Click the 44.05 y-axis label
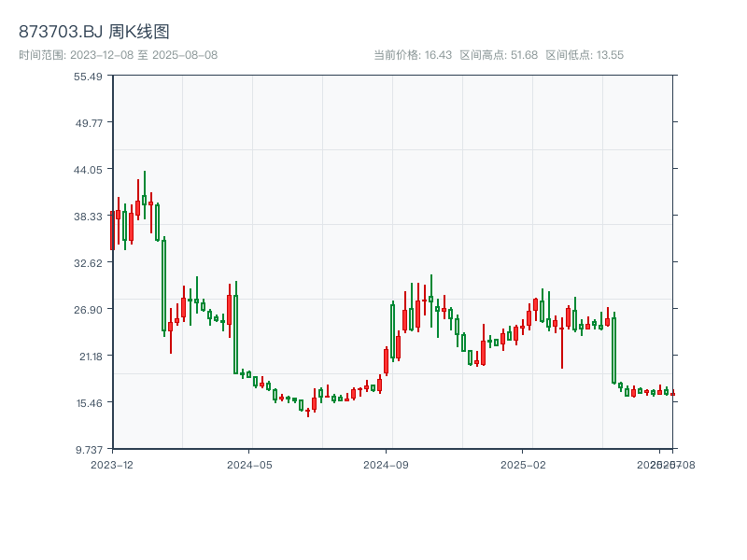Screen dimensions: 747x560 pyautogui.click(x=88, y=170)
